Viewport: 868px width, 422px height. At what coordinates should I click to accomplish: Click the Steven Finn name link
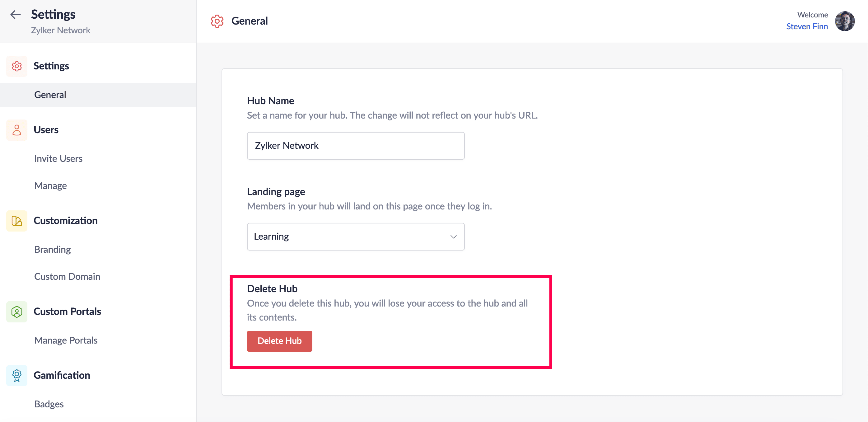[807, 26]
